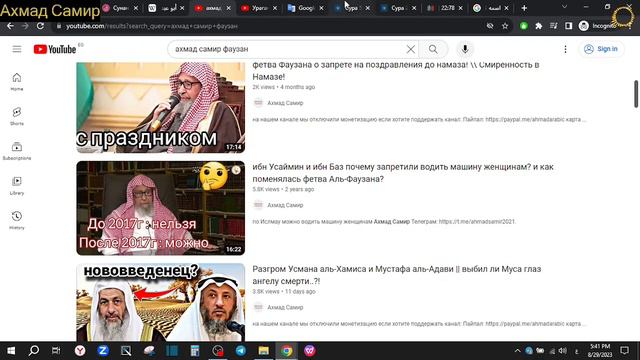This screenshot has width=640, height=360.
Task: Open Ахмад Самир channel under third video
Action: pos(285,307)
